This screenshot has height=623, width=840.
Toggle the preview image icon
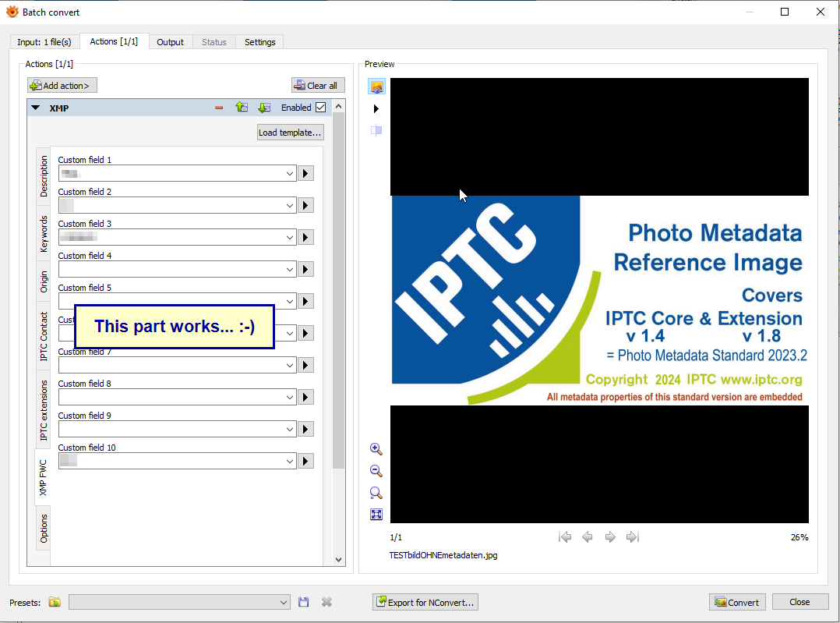coord(376,87)
